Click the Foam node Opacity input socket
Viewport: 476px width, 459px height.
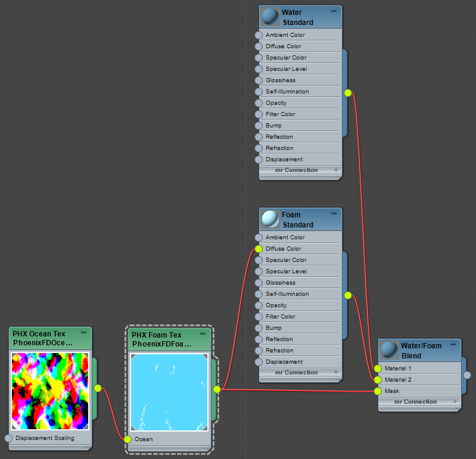(259, 305)
